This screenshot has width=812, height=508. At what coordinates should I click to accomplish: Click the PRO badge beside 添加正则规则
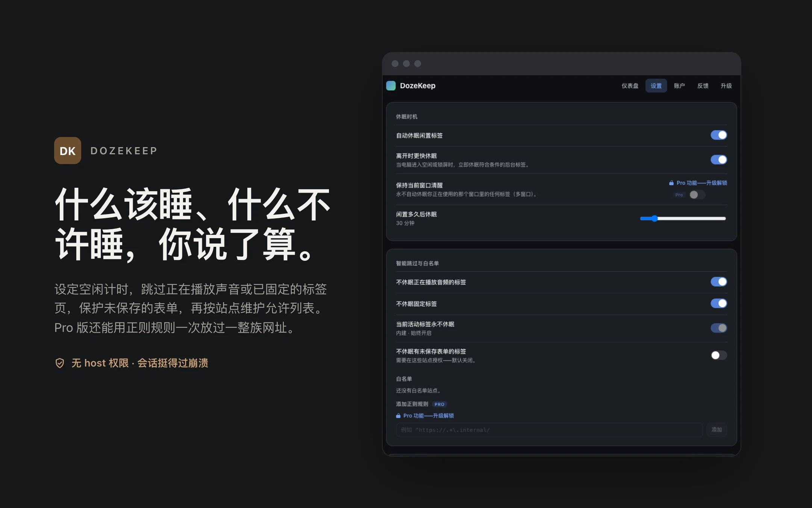pos(439,404)
